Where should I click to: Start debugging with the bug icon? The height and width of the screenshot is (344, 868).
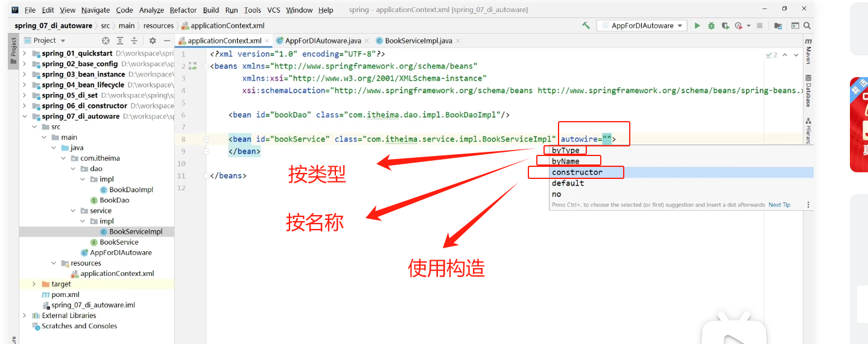point(711,26)
